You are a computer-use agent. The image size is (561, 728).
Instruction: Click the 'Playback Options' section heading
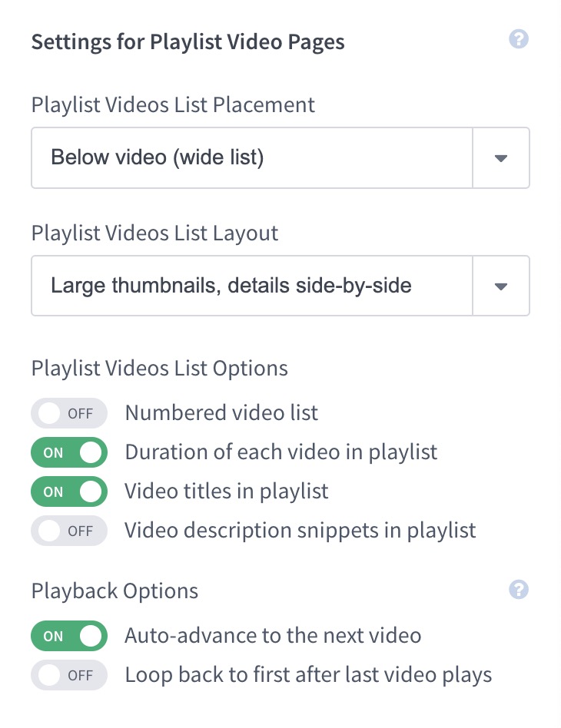[114, 591]
